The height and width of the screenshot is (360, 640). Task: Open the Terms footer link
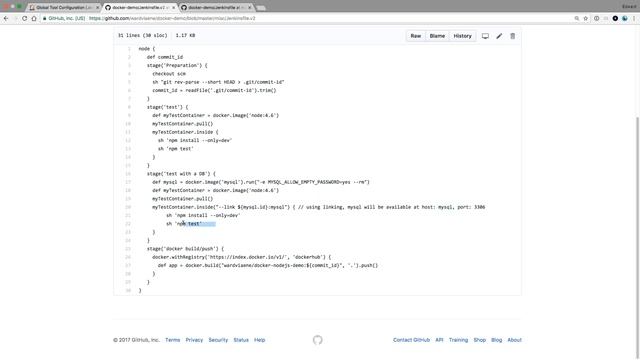[x=173, y=340]
